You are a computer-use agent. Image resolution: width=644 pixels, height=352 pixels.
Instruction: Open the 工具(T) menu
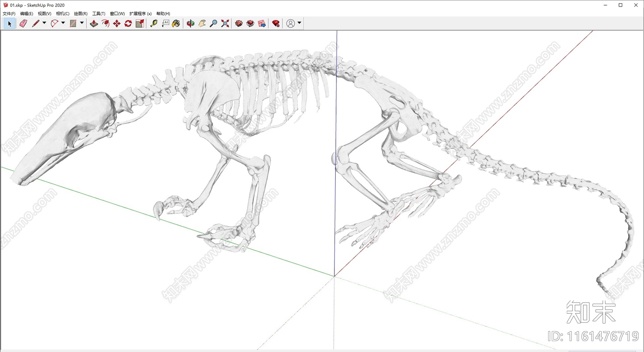pyautogui.click(x=99, y=14)
